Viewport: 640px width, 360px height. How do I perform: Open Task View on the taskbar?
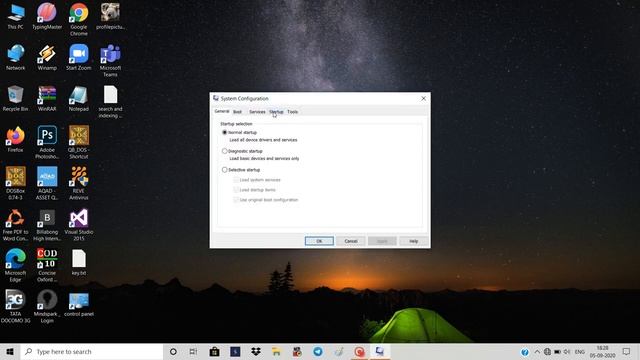(x=193, y=351)
